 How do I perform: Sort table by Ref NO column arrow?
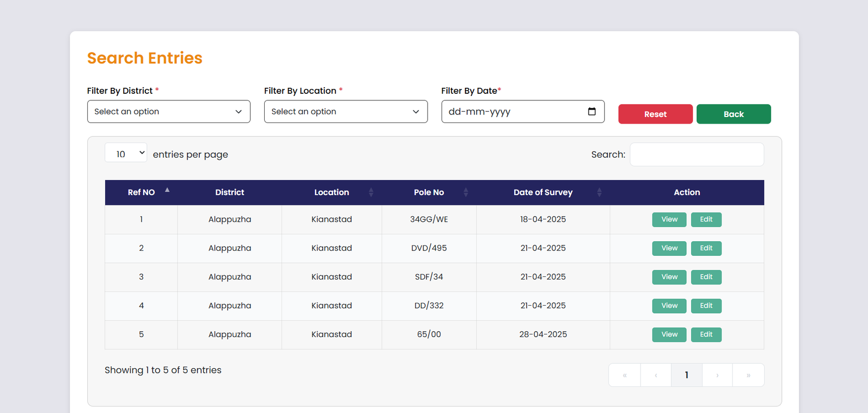click(167, 190)
